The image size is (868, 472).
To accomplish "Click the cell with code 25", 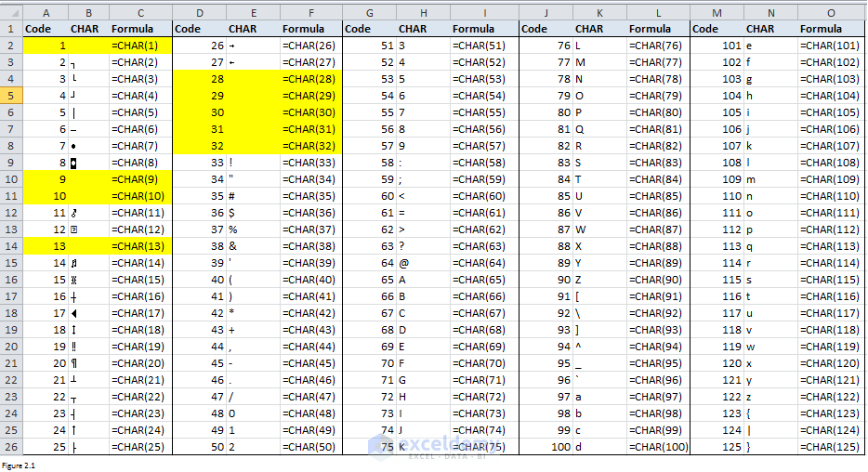I will click(x=46, y=447).
